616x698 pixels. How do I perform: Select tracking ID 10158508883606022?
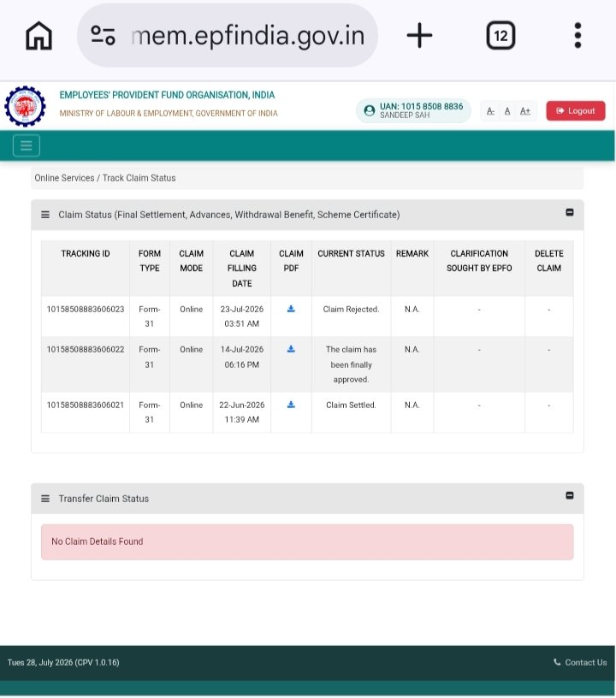(86, 350)
